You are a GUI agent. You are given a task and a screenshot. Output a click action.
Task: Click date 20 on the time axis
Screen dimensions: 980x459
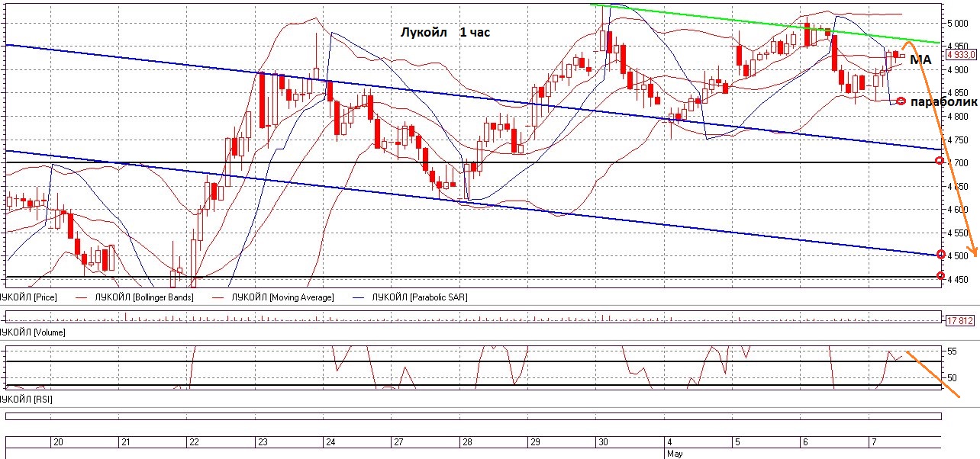point(58,442)
